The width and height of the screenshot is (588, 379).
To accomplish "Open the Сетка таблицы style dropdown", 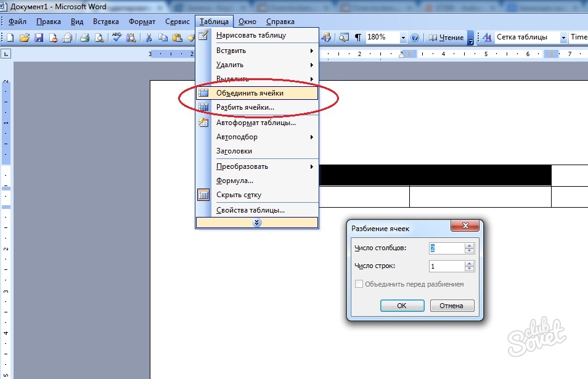I will coord(563,38).
